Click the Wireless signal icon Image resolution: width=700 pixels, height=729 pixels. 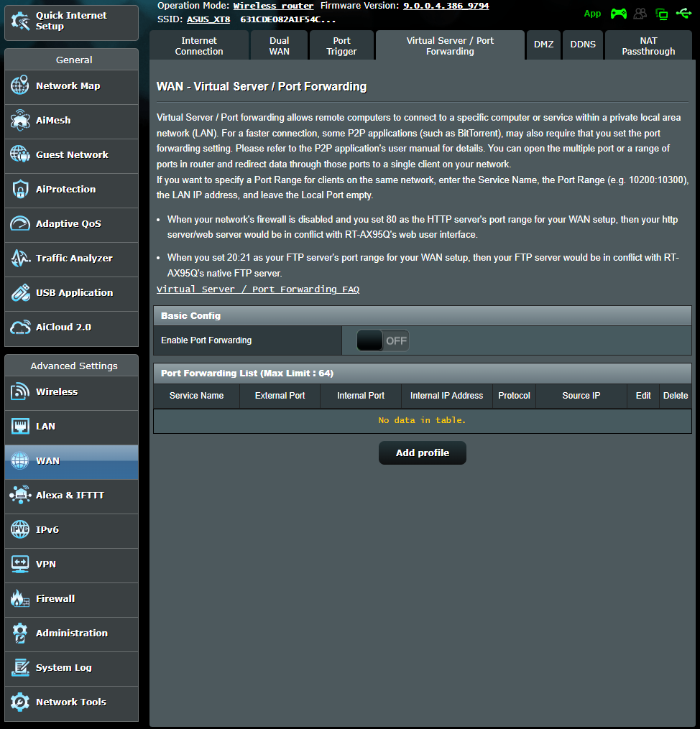pyautogui.click(x=20, y=391)
